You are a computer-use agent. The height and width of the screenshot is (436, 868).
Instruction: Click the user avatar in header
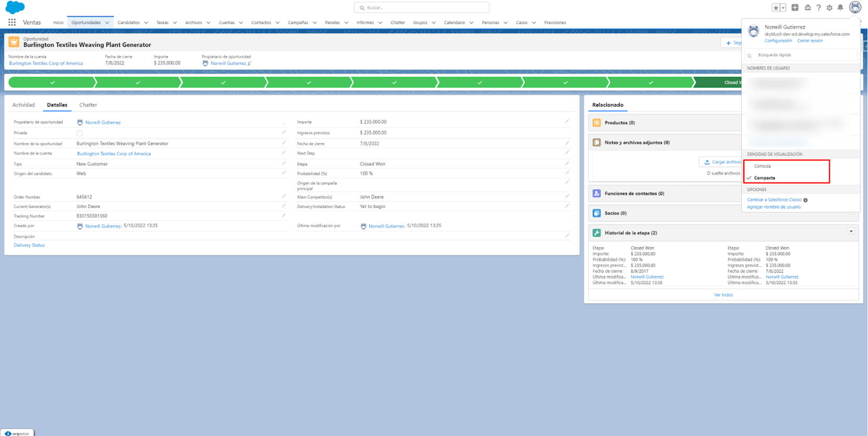855,7
